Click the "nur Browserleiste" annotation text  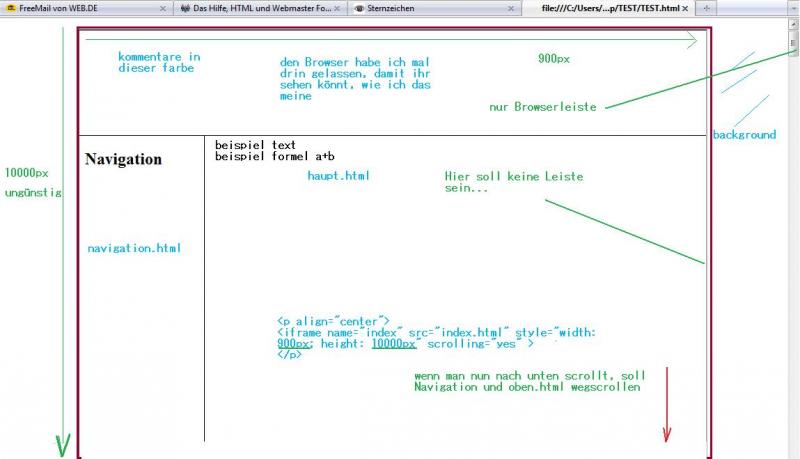point(543,106)
